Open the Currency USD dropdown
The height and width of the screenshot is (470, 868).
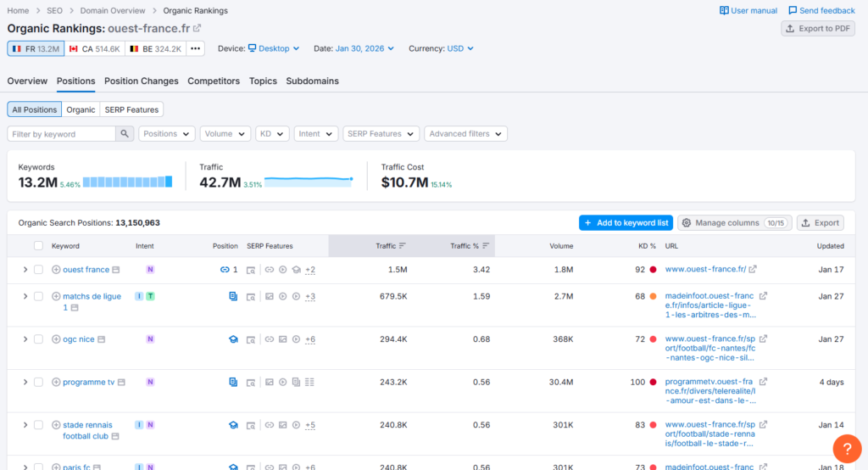click(460, 48)
